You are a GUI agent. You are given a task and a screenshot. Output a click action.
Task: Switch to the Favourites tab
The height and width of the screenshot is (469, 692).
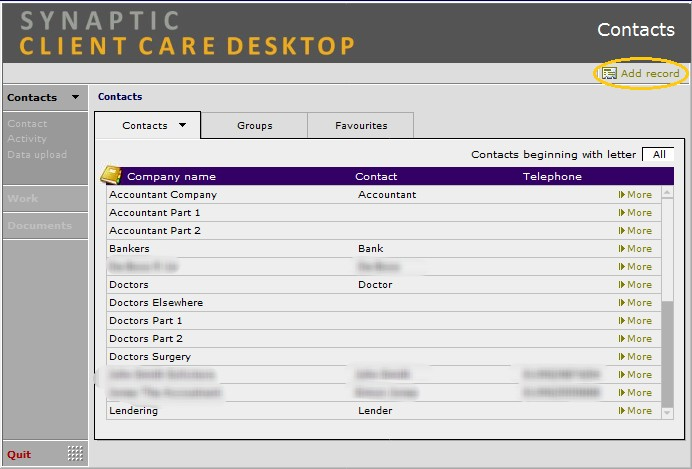tap(361, 126)
